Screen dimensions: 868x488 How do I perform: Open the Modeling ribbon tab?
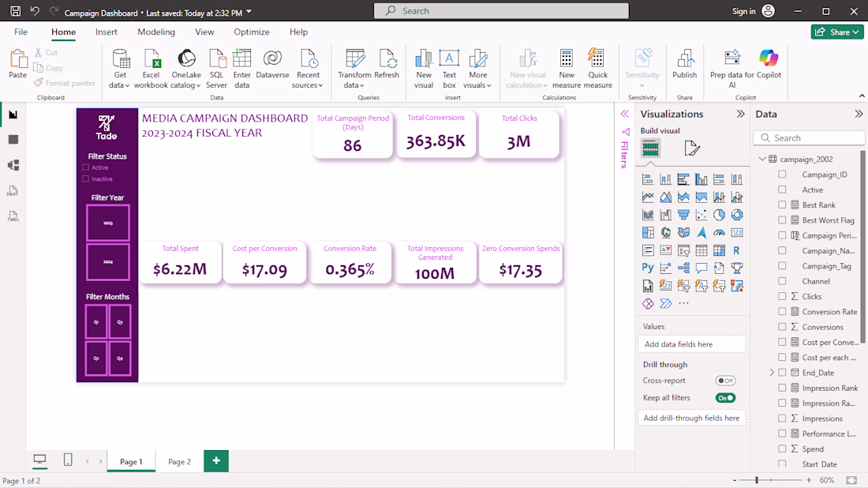pyautogui.click(x=156, y=32)
